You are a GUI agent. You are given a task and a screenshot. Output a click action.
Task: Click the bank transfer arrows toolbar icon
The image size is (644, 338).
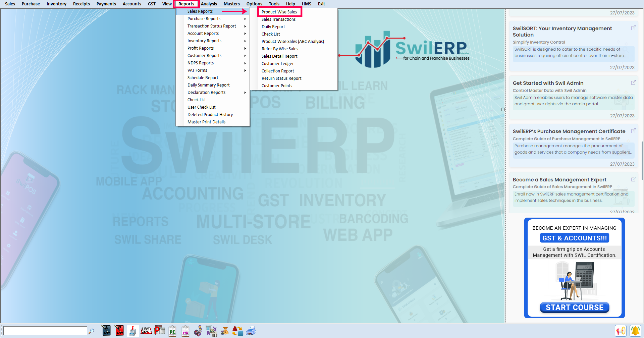pyautogui.click(x=211, y=331)
